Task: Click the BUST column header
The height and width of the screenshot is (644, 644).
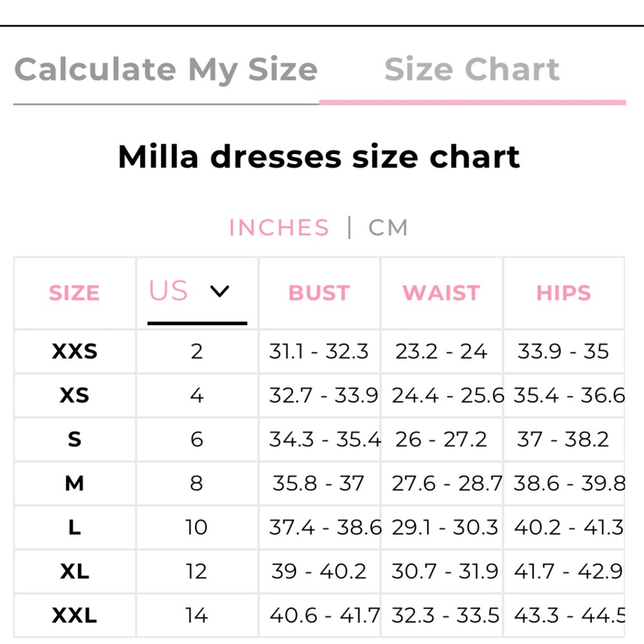Action: (x=319, y=293)
